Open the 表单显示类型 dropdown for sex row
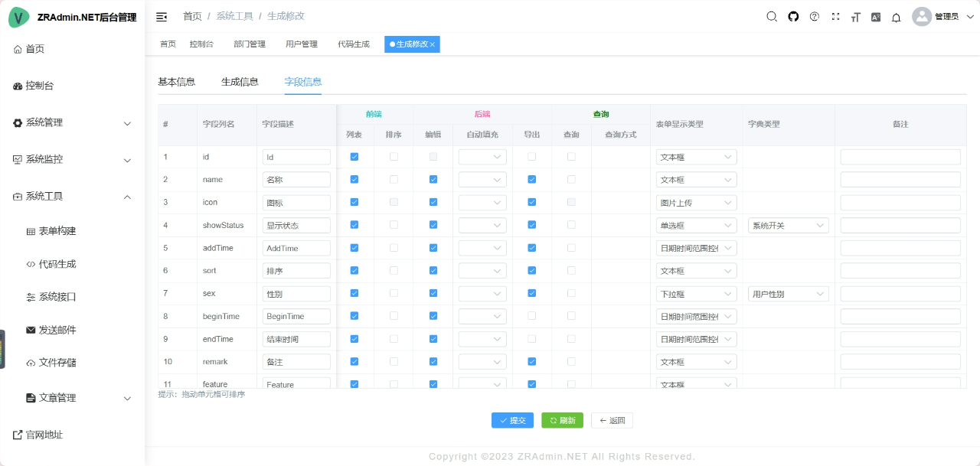Viewport: 980px width, 466px height. point(695,293)
